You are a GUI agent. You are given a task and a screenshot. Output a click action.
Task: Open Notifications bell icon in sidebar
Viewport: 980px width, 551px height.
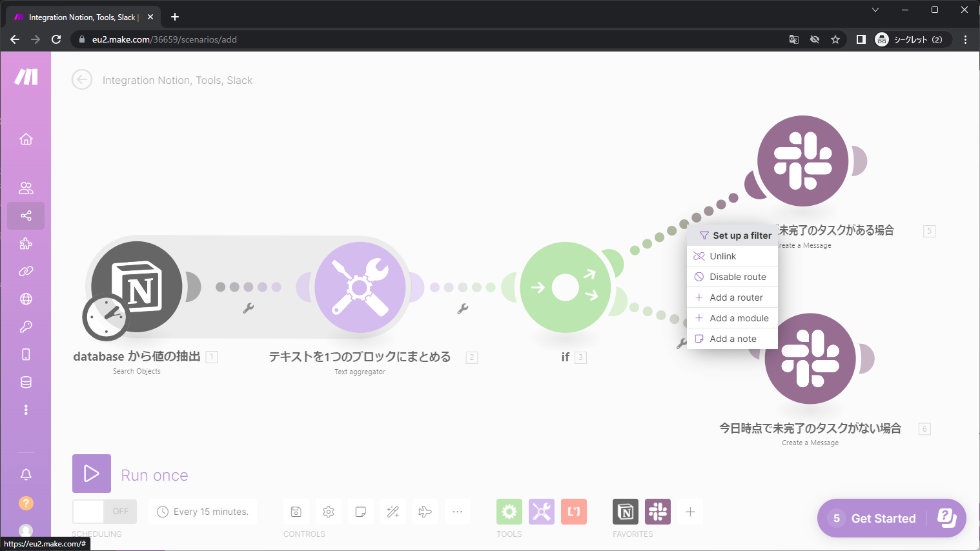click(x=26, y=475)
